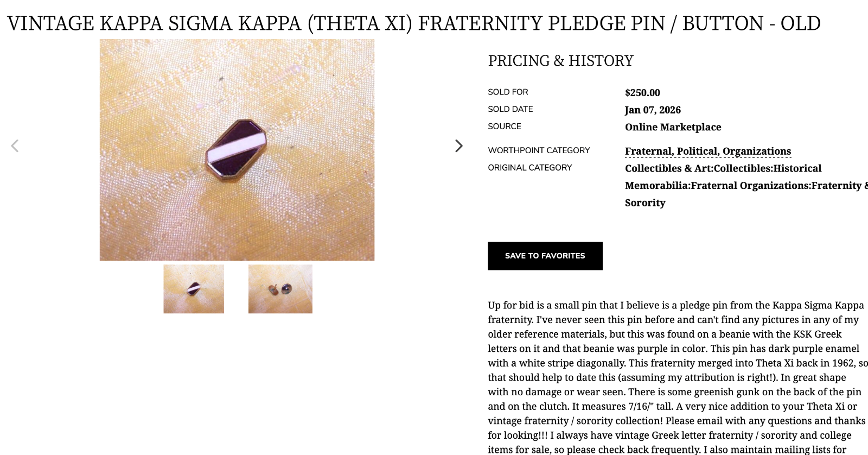Select the first thumbnail showing the pin front

coord(194,289)
